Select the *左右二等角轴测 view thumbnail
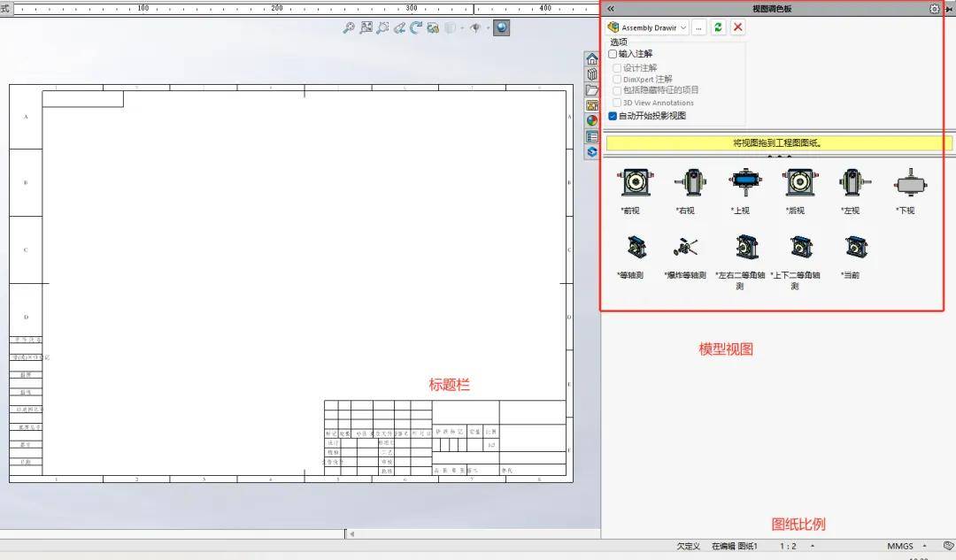Image resolution: width=956 pixels, height=560 pixels. click(745, 248)
